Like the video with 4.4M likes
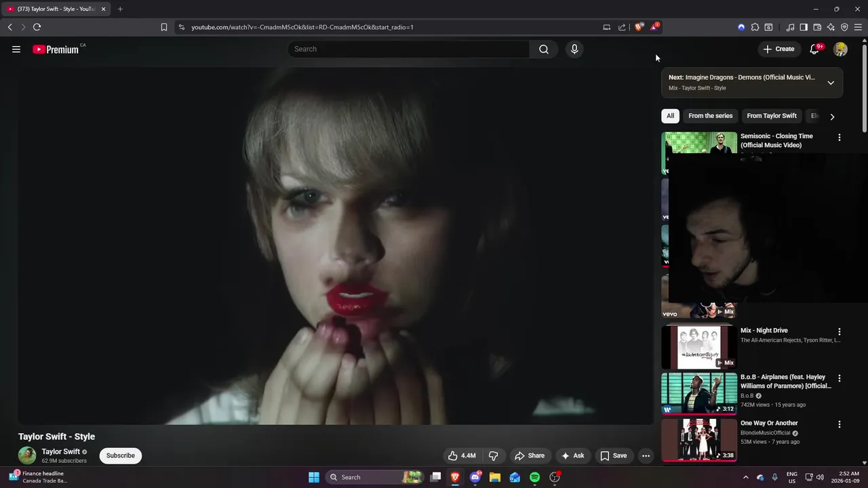The width and height of the screenshot is (868, 488). coord(462,455)
